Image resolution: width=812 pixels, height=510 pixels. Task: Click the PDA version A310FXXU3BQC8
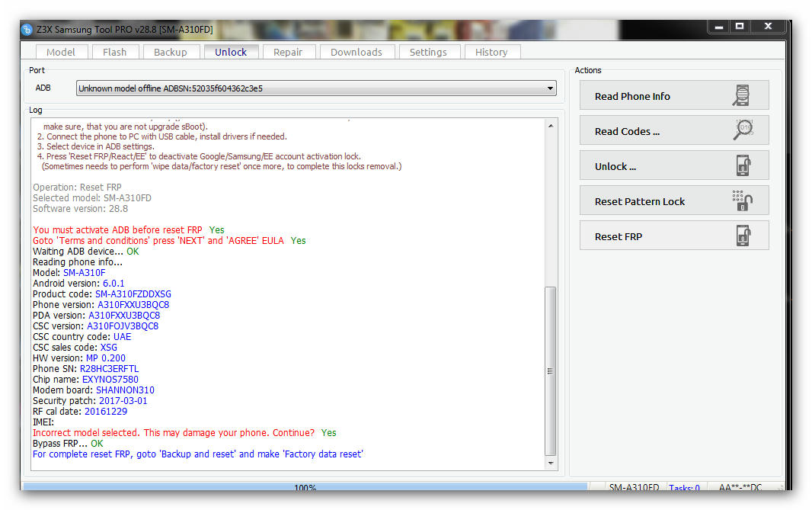pyautogui.click(x=124, y=316)
